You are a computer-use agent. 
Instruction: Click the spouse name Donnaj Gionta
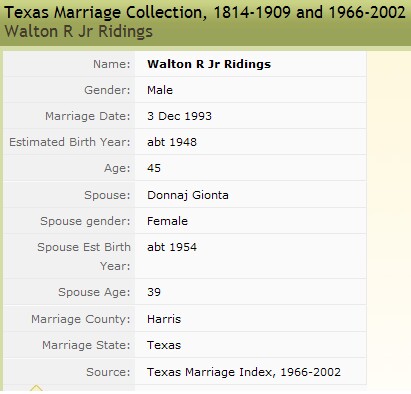[x=188, y=195]
